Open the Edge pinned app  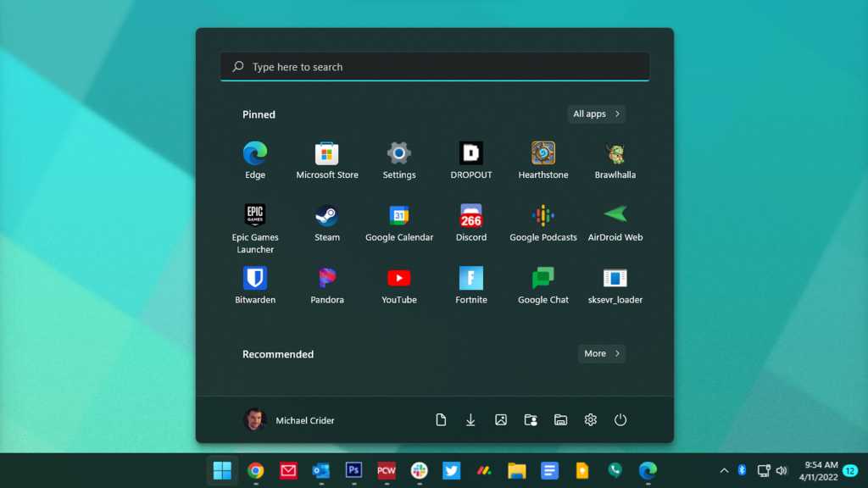[254, 160]
